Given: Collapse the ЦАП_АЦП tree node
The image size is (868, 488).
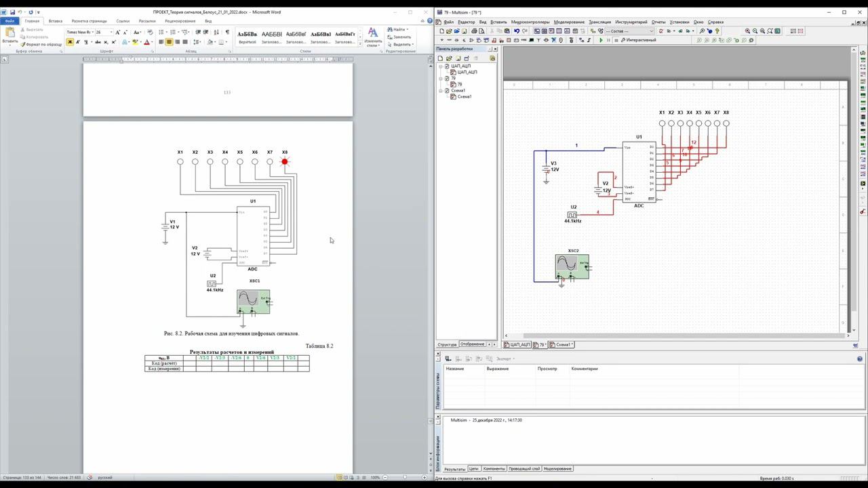Looking at the screenshot, I should pos(440,66).
